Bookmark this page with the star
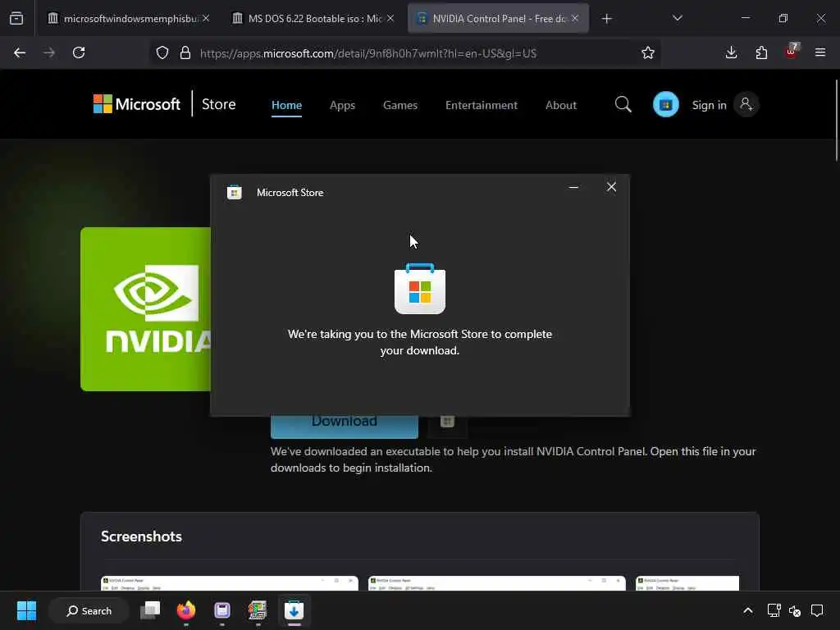The height and width of the screenshot is (630, 840). [x=648, y=52]
